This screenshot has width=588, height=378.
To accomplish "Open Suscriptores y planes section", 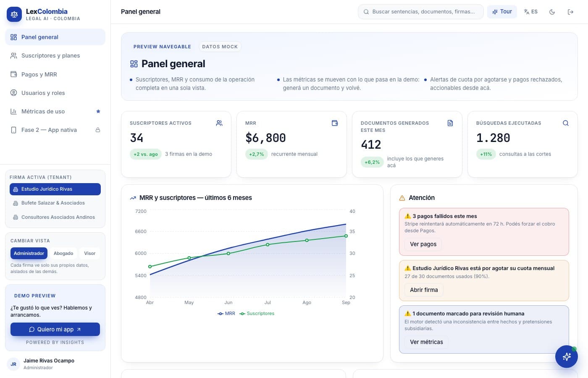I will (55, 55).
